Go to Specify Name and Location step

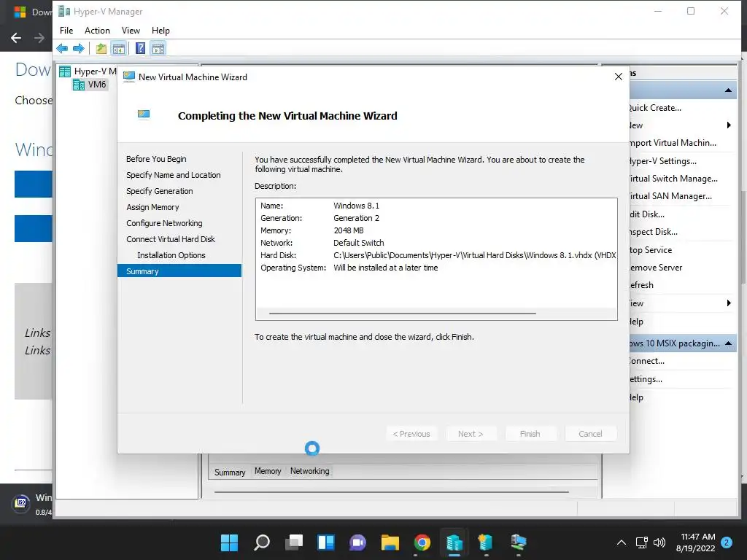174,175
